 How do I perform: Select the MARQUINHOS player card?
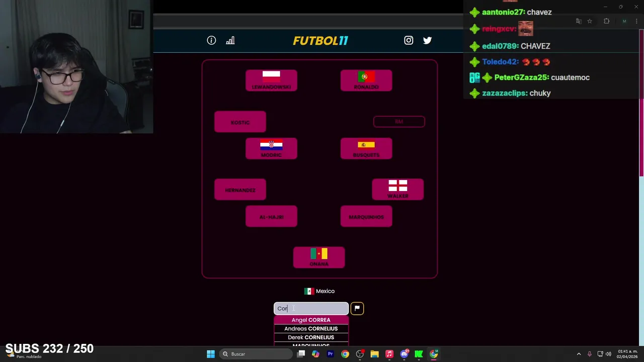(366, 217)
